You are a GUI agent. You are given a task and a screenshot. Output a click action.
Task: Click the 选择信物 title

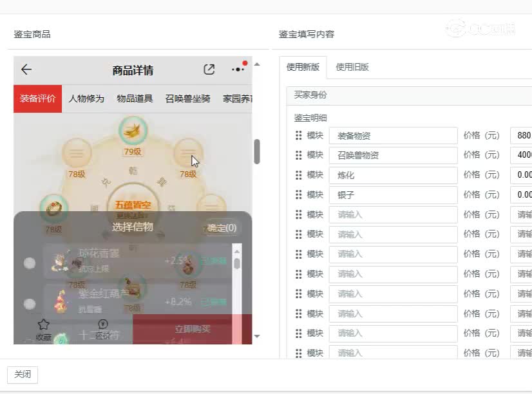coord(133,227)
